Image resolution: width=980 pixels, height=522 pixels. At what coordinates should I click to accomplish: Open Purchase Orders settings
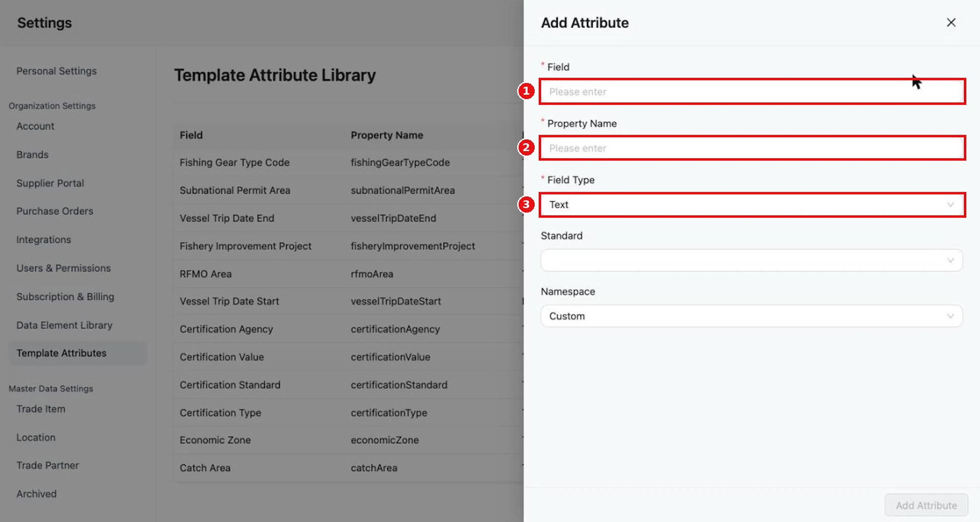54,211
